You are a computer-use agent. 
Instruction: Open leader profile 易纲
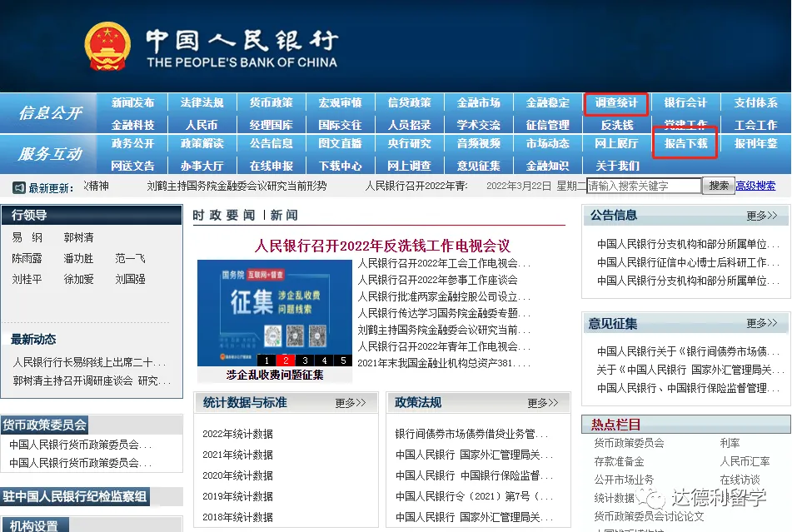27,237
